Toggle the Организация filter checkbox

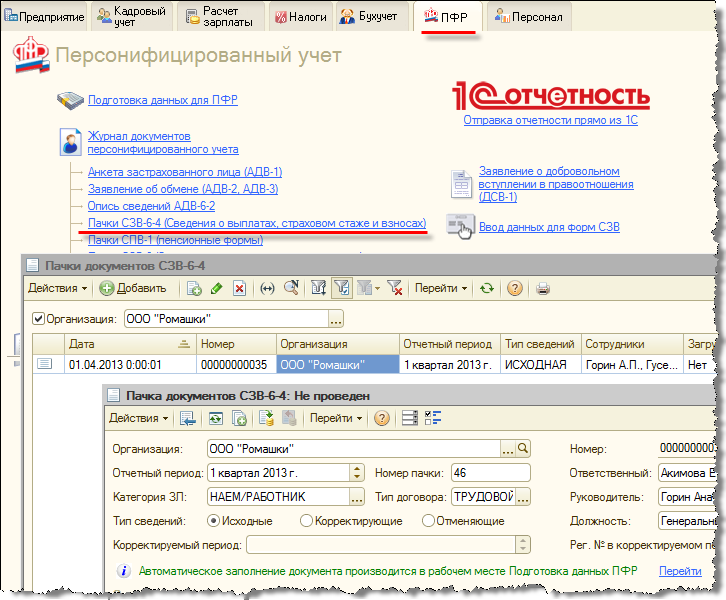pos(38,319)
